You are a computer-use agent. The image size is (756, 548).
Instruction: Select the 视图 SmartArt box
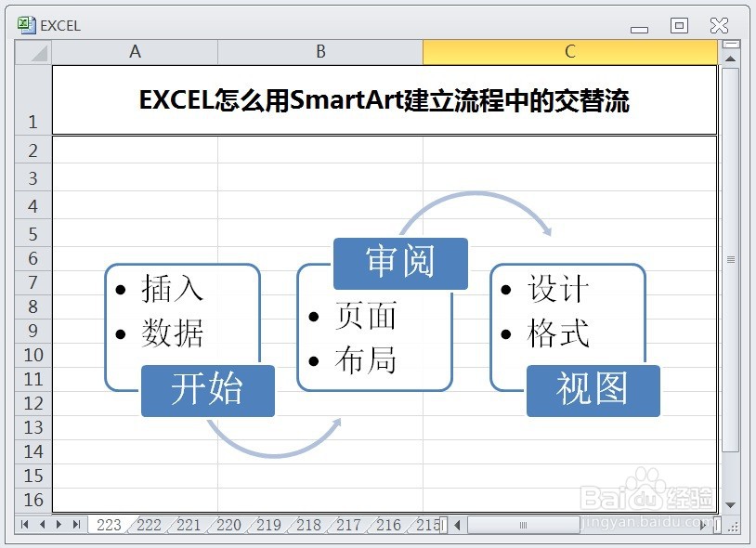coord(593,390)
